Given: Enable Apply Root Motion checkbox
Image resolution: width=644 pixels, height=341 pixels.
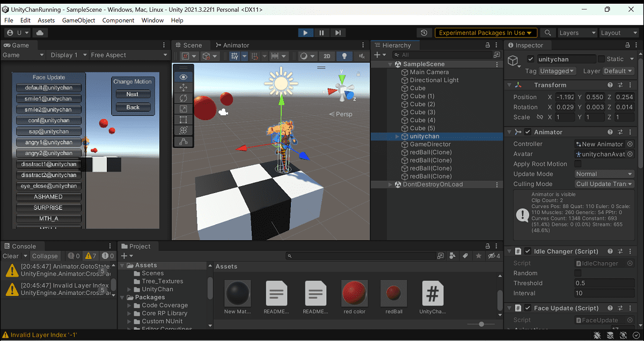Looking at the screenshot, I should click(x=578, y=164).
